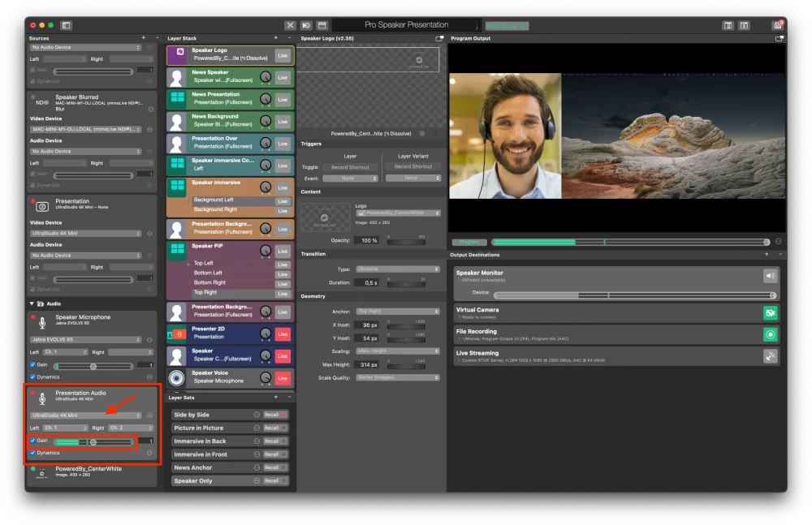Add a new source with the Sources plus
Screen dimensions: 812x525
click(144, 38)
